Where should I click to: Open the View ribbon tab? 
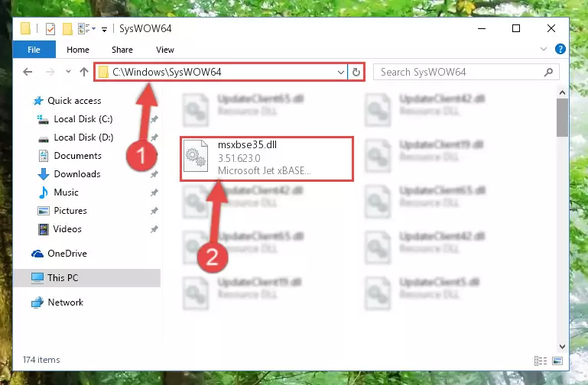click(x=165, y=50)
